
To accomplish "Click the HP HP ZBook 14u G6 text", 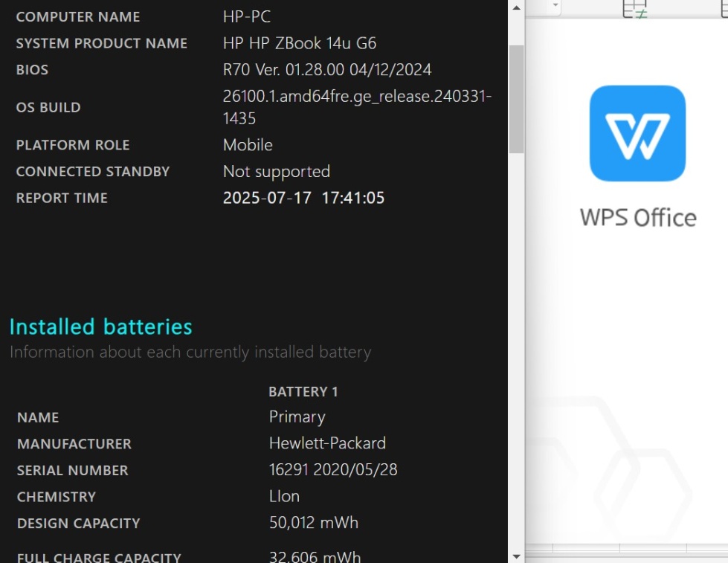I will (x=300, y=43).
